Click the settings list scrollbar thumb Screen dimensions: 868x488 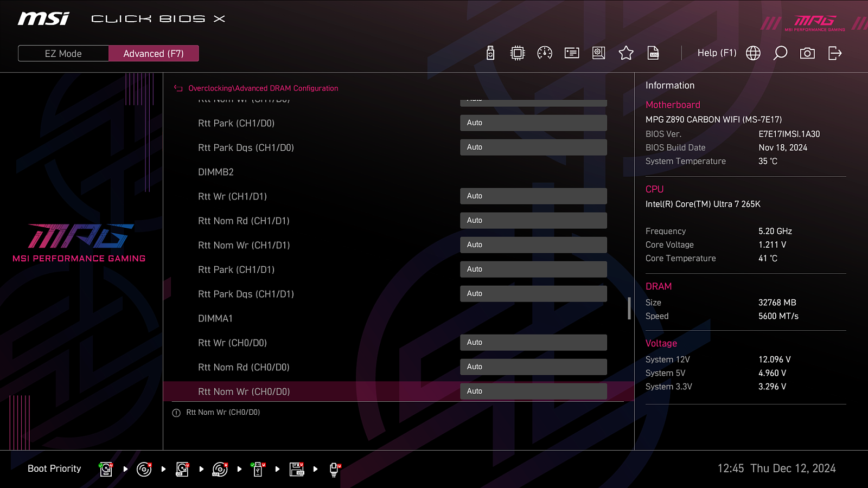629,309
